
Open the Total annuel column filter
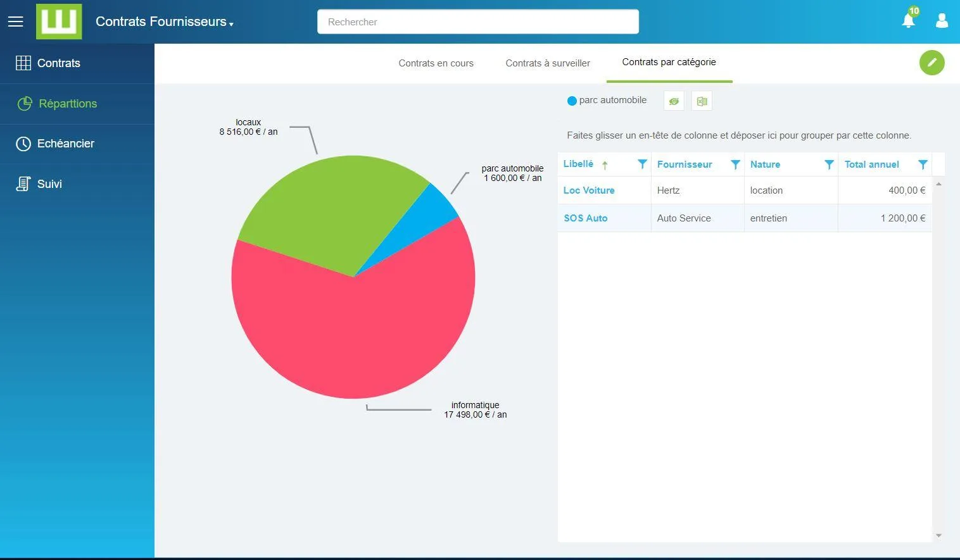pyautogui.click(x=923, y=165)
